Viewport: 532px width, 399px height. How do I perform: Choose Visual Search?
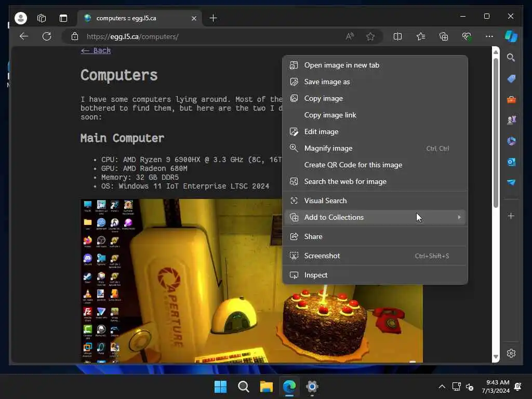point(375,201)
